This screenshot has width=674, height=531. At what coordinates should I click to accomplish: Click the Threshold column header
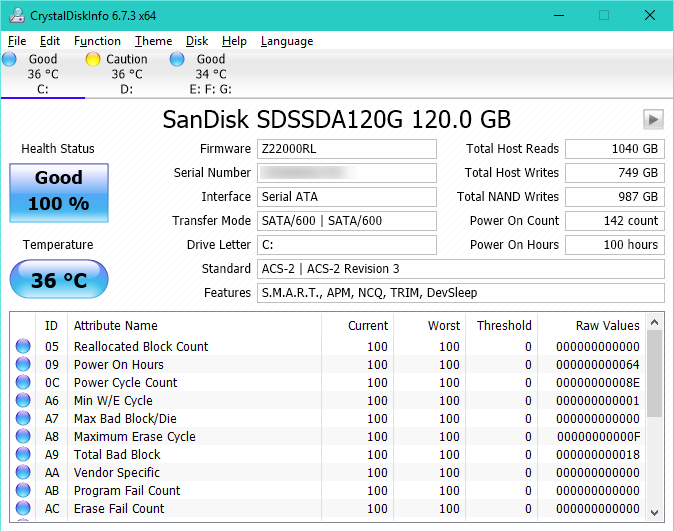502,325
